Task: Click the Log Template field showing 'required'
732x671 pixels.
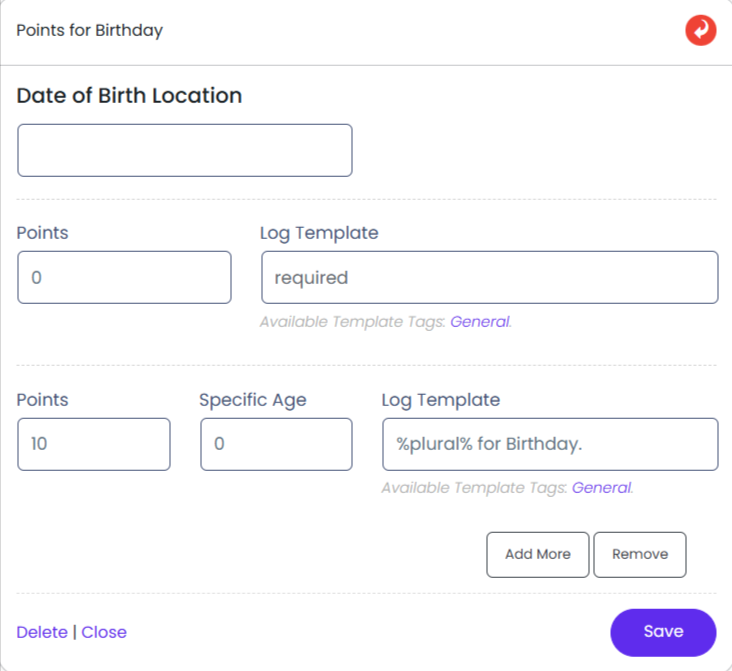Action: pyautogui.click(x=489, y=277)
